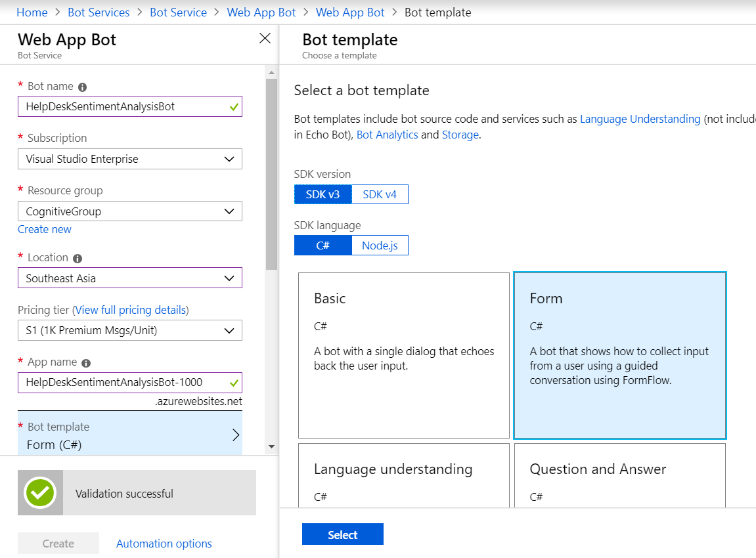Click the SDK version label
Viewport: 756px width, 558px height.
[322, 174]
